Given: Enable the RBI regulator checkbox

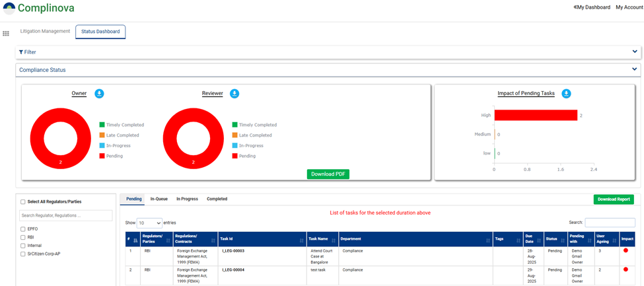Looking at the screenshot, I should (x=23, y=237).
